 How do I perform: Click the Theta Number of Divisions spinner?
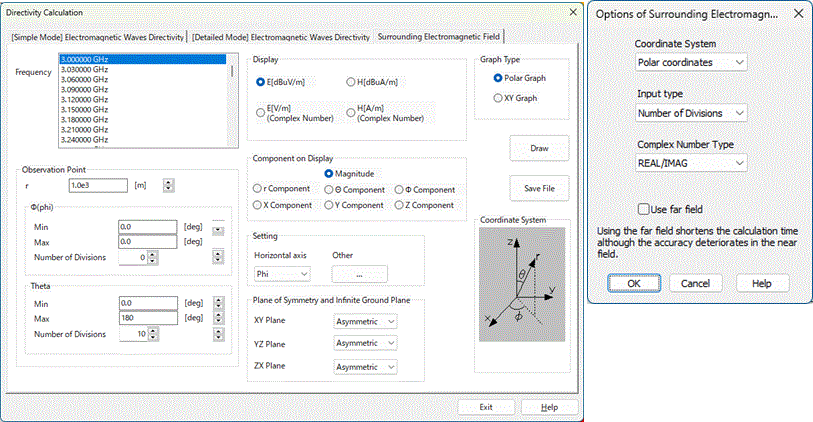click(x=219, y=334)
